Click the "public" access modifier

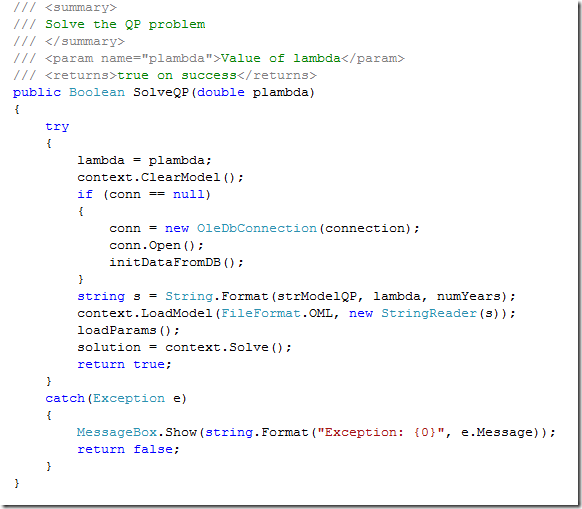pyautogui.click(x=37, y=92)
